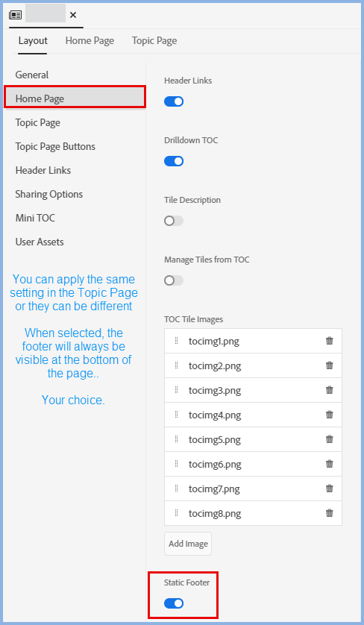Click the drag handle icon of tocimg2.png
The image size is (364, 625).
176,365
